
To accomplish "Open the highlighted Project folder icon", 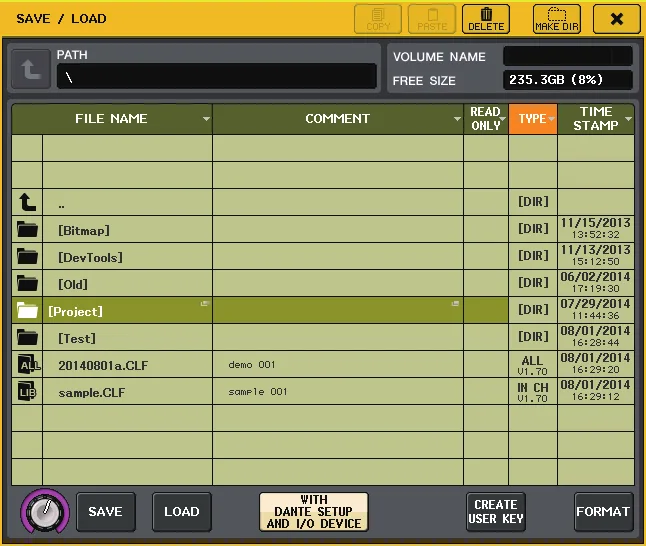I will pos(28,310).
